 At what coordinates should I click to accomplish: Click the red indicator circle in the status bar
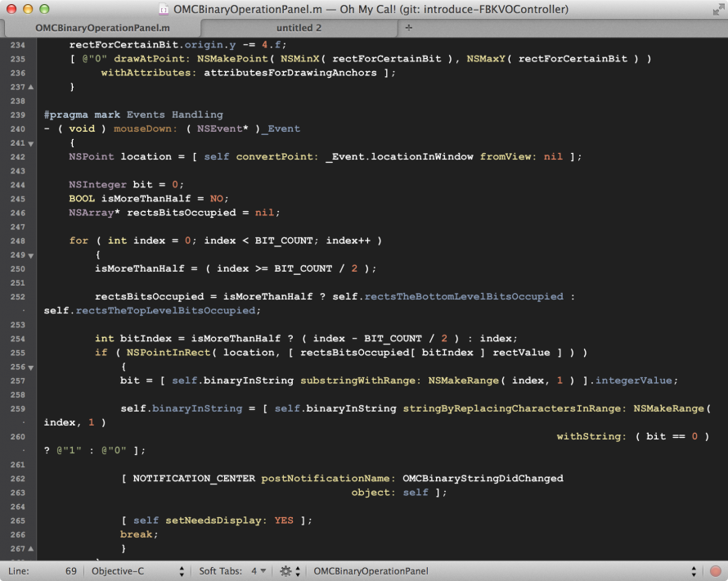[x=713, y=570]
